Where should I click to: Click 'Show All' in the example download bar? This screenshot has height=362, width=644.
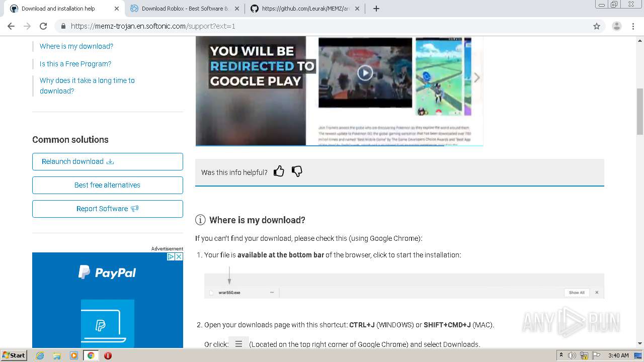pos(577,292)
